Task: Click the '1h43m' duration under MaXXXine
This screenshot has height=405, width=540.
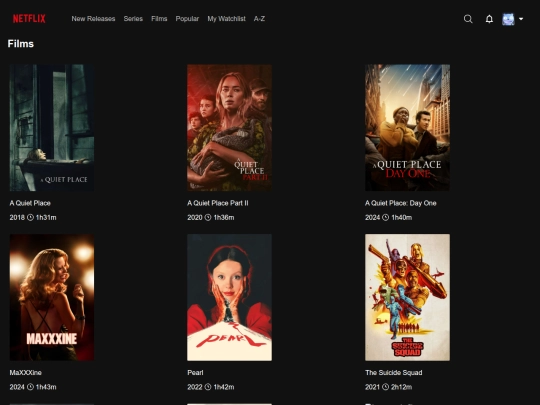Action: click(x=46, y=387)
